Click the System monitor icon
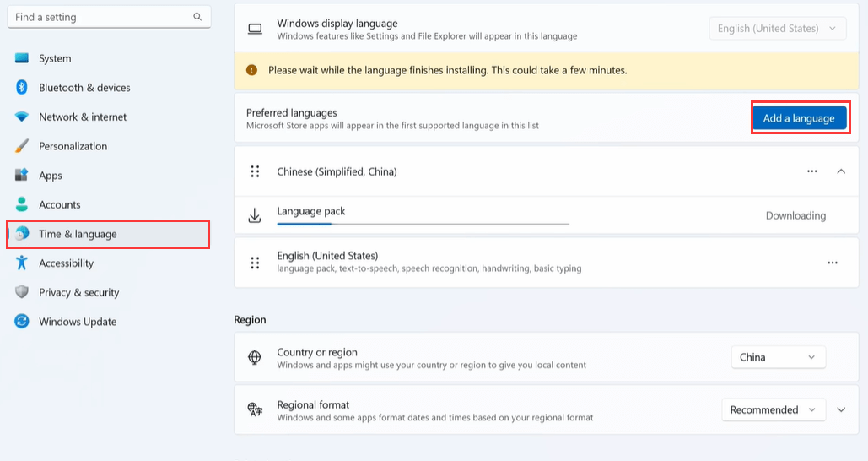The width and height of the screenshot is (868, 461). click(22, 58)
